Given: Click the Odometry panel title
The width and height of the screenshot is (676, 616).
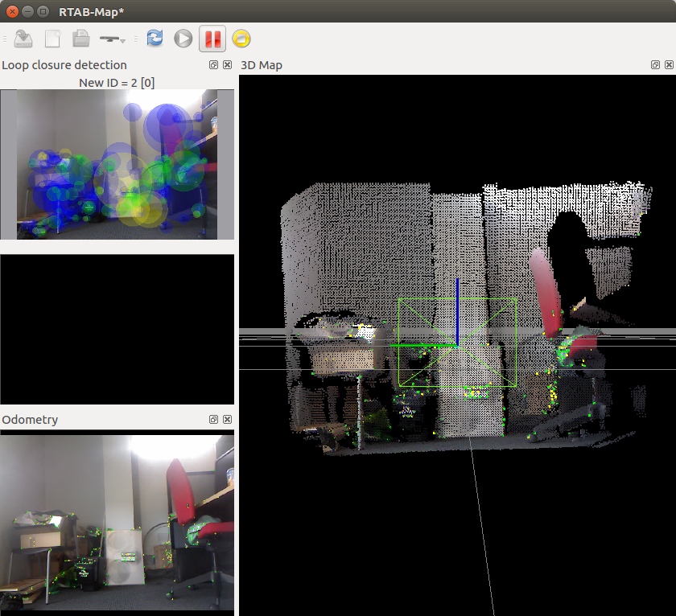Looking at the screenshot, I should [31, 420].
